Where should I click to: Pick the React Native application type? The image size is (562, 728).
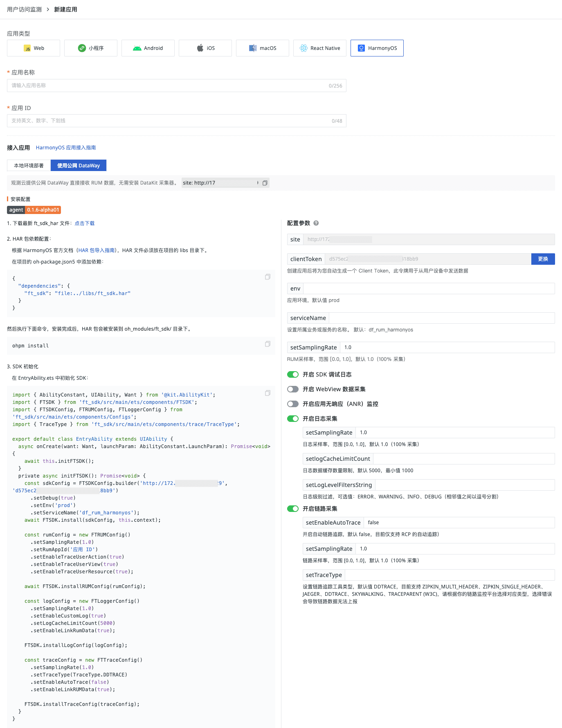320,48
